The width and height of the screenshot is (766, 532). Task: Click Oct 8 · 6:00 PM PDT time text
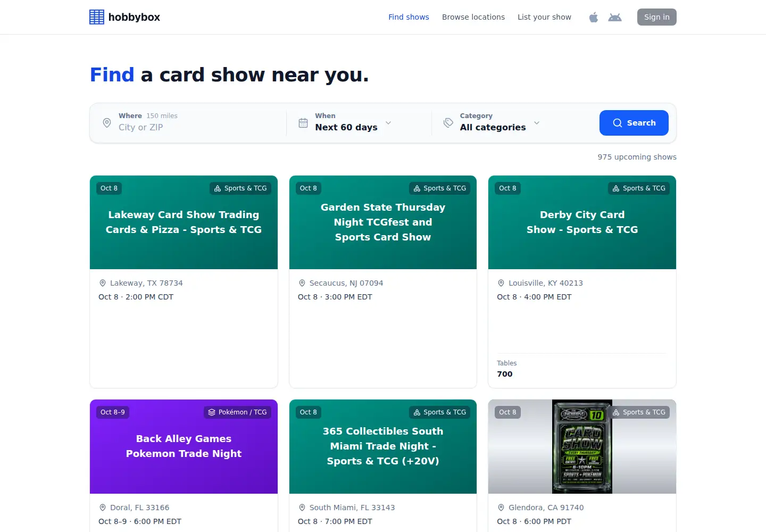pos(534,521)
